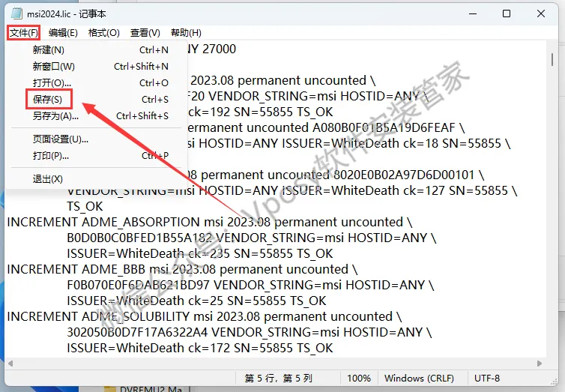Click the A080B0F01B5A19D6FEAF key text

click(382, 127)
